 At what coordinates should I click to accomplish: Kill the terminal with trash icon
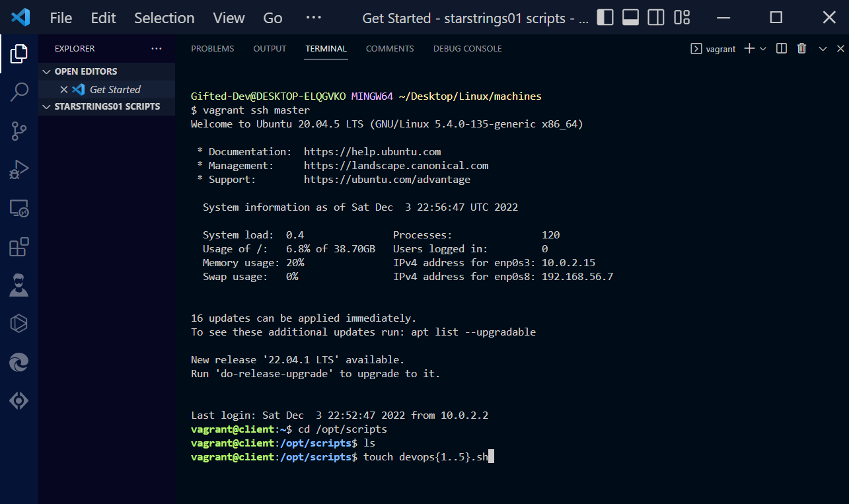pos(802,48)
